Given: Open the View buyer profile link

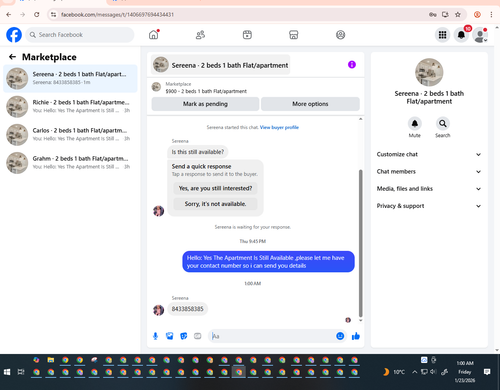Looking at the screenshot, I should tap(279, 127).
